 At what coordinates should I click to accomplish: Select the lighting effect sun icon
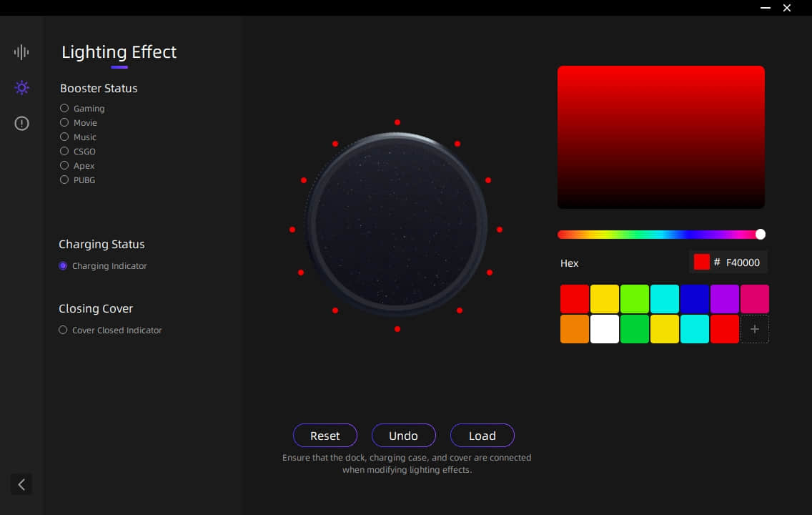(x=21, y=88)
